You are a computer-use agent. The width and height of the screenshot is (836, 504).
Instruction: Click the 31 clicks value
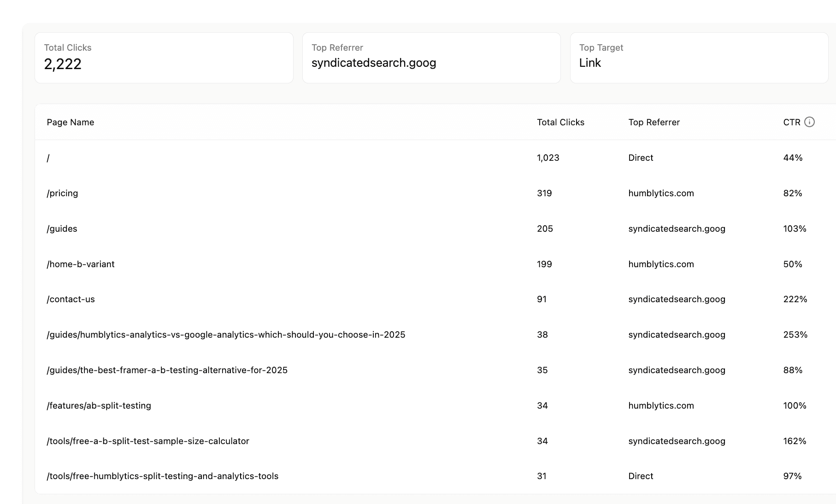click(542, 476)
